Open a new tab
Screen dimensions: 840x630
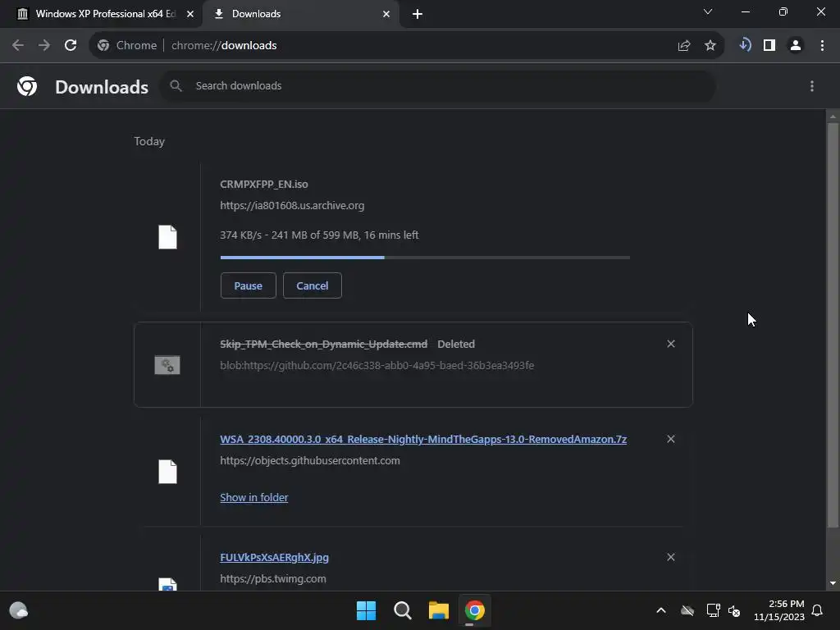(x=418, y=15)
